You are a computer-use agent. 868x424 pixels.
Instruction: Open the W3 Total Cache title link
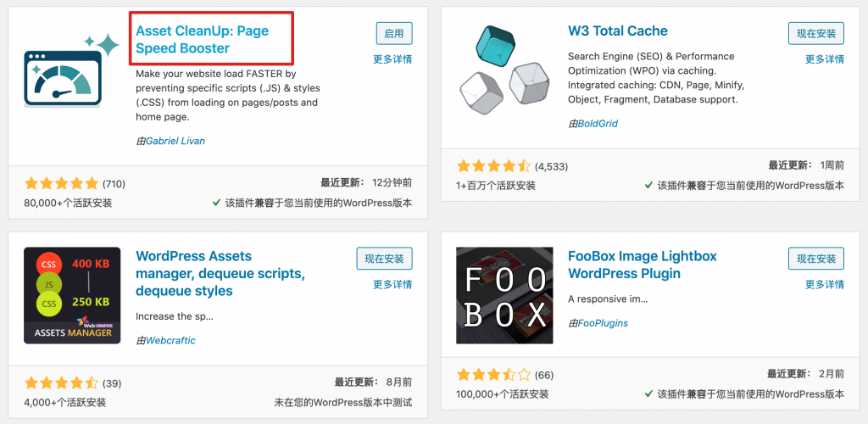(x=618, y=31)
